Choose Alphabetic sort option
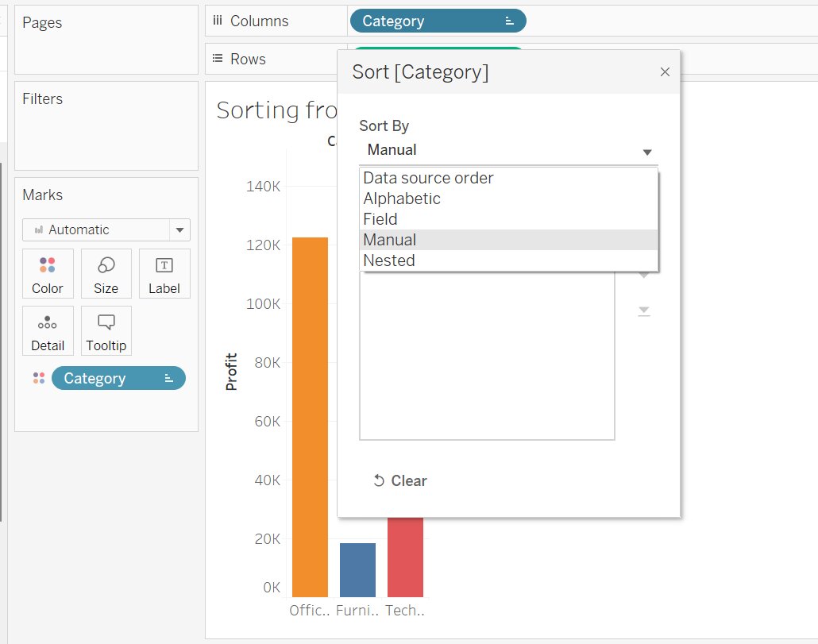 coord(402,199)
